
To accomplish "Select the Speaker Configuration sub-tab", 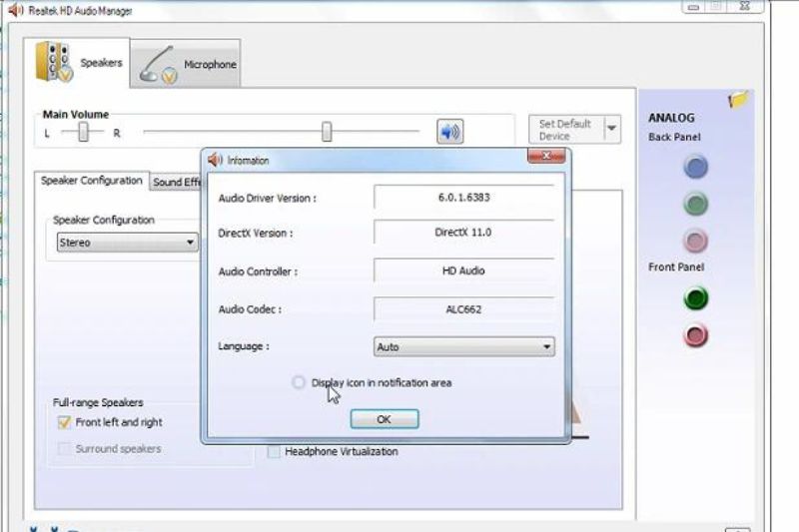I will (x=92, y=181).
